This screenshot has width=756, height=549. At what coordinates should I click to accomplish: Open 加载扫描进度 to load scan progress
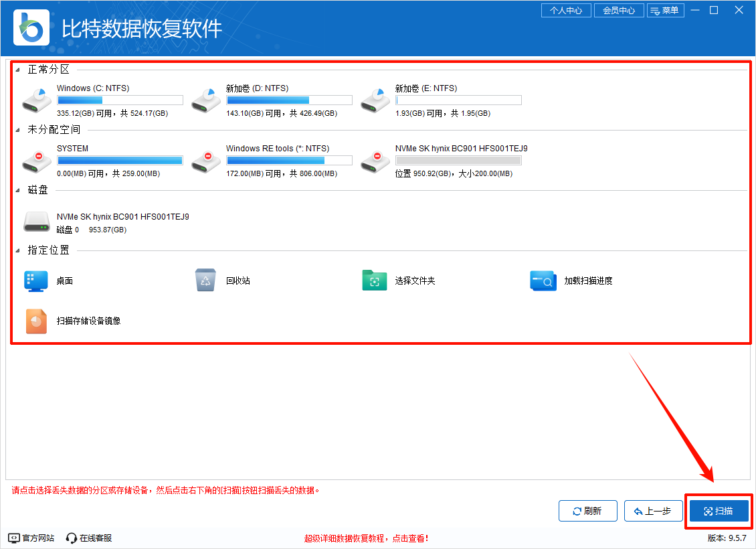click(x=543, y=281)
